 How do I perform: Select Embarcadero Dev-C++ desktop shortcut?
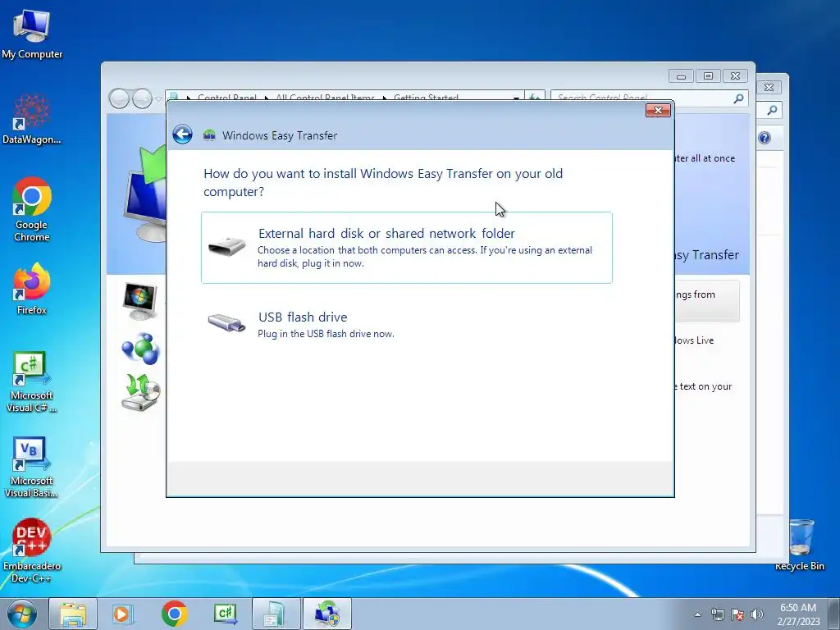pyautogui.click(x=32, y=550)
